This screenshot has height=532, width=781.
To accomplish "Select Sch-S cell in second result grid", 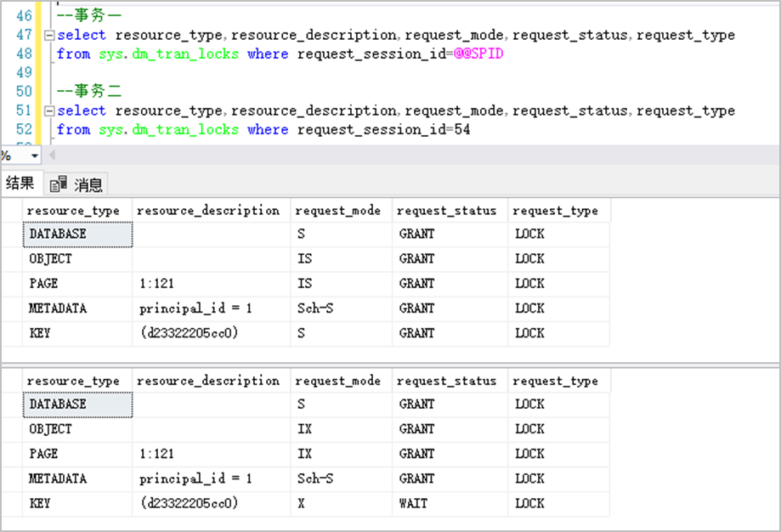I will pyautogui.click(x=314, y=478).
